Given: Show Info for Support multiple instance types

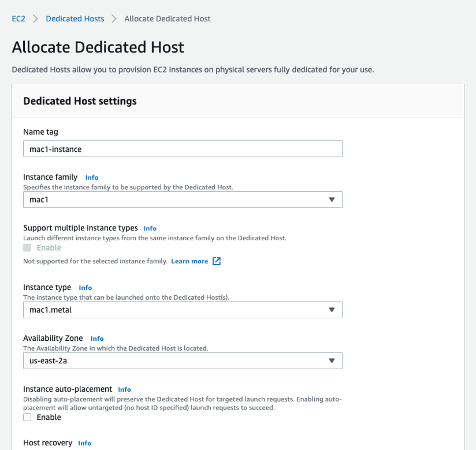Looking at the screenshot, I should [x=150, y=228].
